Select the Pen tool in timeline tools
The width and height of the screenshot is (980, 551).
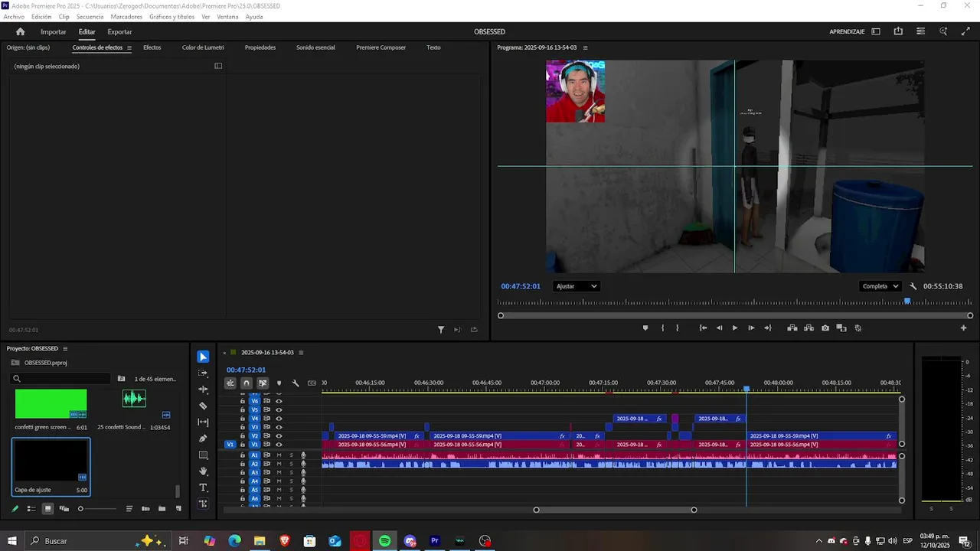203,439
